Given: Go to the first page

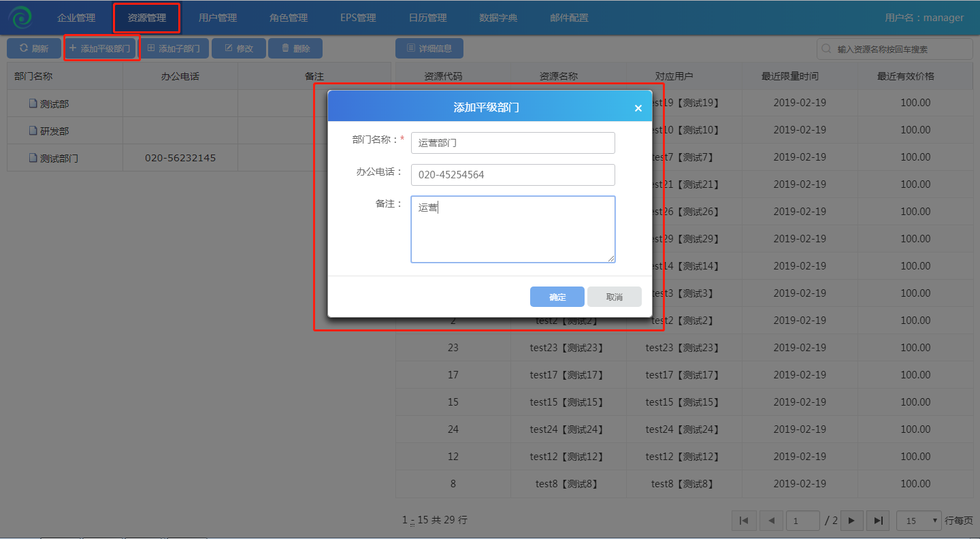Looking at the screenshot, I should pyautogui.click(x=744, y=521).
